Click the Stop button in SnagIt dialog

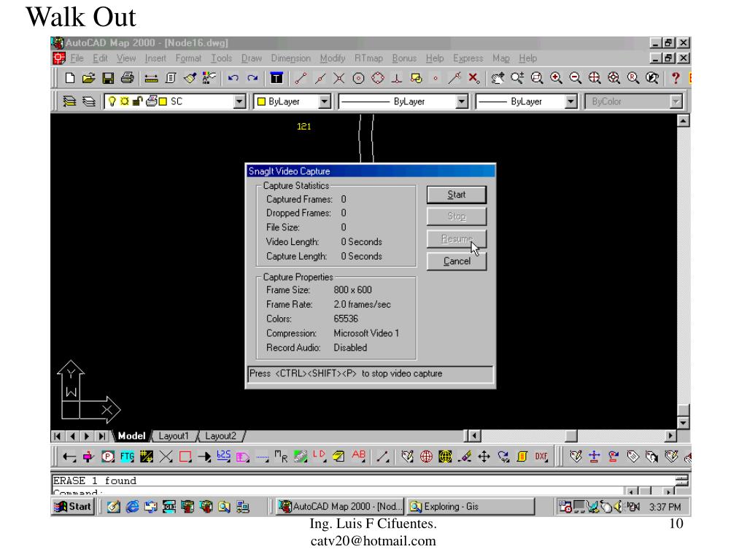pos(457,216)
